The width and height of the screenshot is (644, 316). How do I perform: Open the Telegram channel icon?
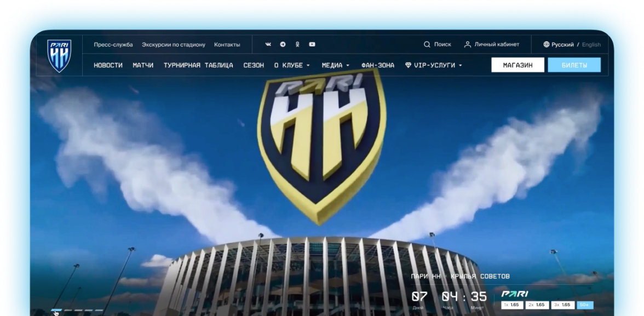(283, 44)
